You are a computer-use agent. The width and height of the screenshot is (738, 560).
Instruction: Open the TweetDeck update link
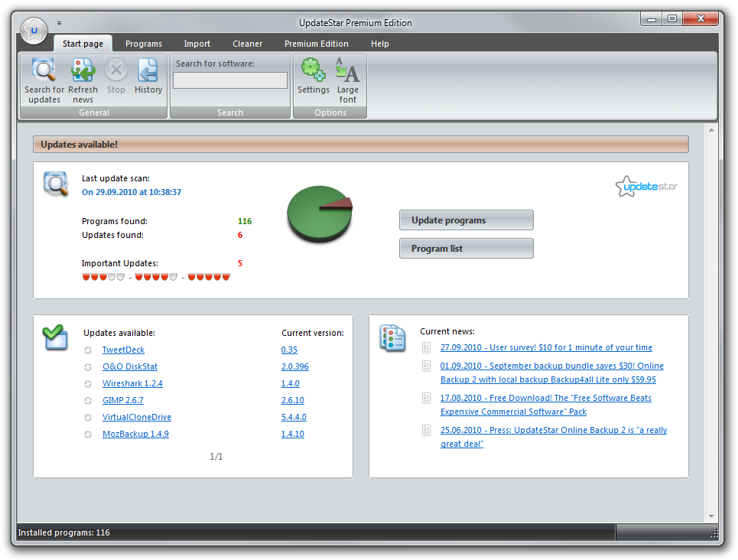(x=123, y=350)
